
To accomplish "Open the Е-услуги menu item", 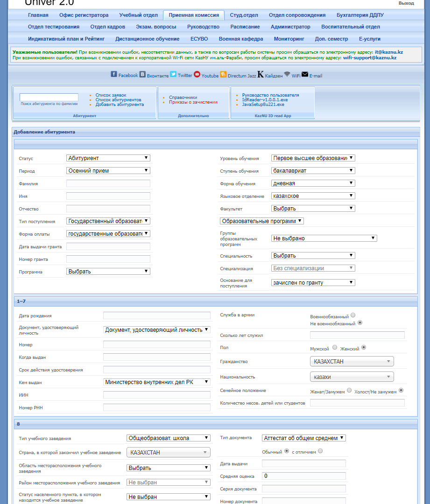I will [x=370, y=39].
